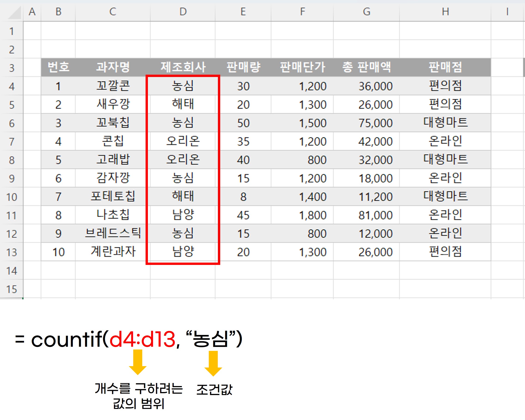Click the 과자명 header cell
The width and height of the screenshot is (525, 420).
point(113,67)
